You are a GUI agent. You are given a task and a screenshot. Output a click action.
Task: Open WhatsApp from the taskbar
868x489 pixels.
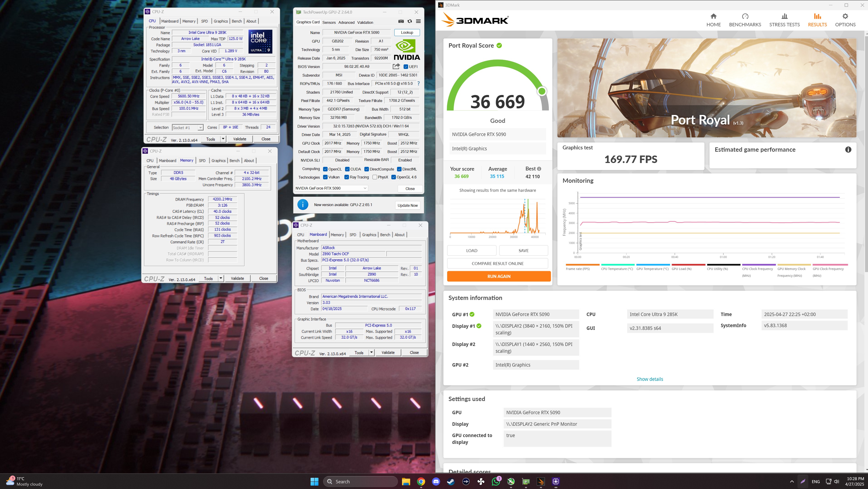496,482
